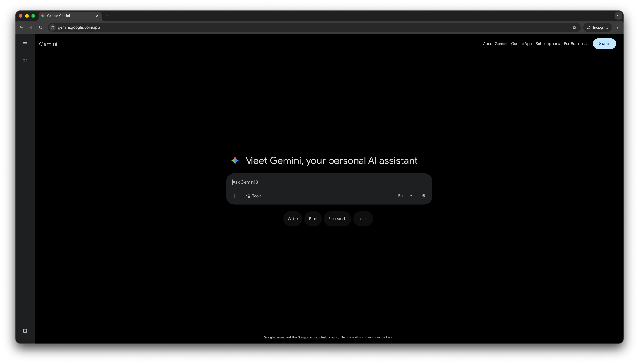Open settings gear in sidebar

pos(25,331)
